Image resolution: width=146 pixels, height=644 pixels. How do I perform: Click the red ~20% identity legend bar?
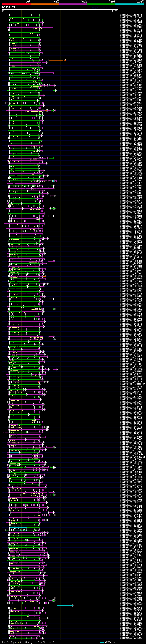pos(16,4)
